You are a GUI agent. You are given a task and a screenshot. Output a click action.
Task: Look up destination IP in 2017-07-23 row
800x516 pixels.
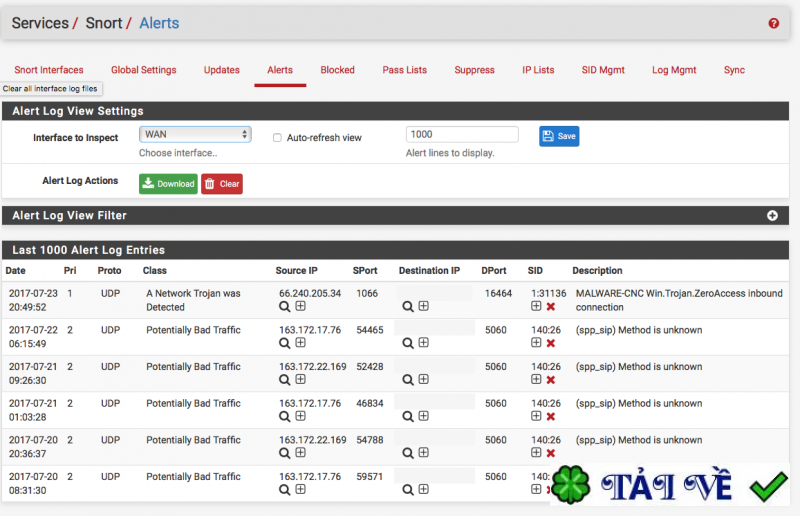(x=408, y=306)
